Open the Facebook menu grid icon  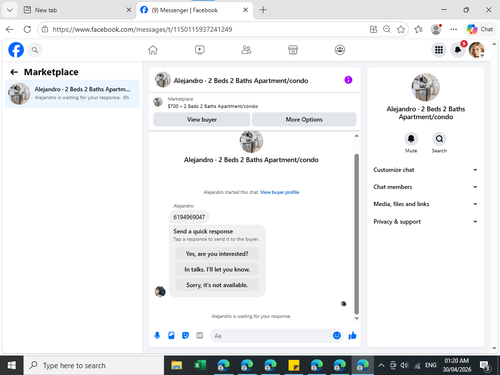pos(439,50)
